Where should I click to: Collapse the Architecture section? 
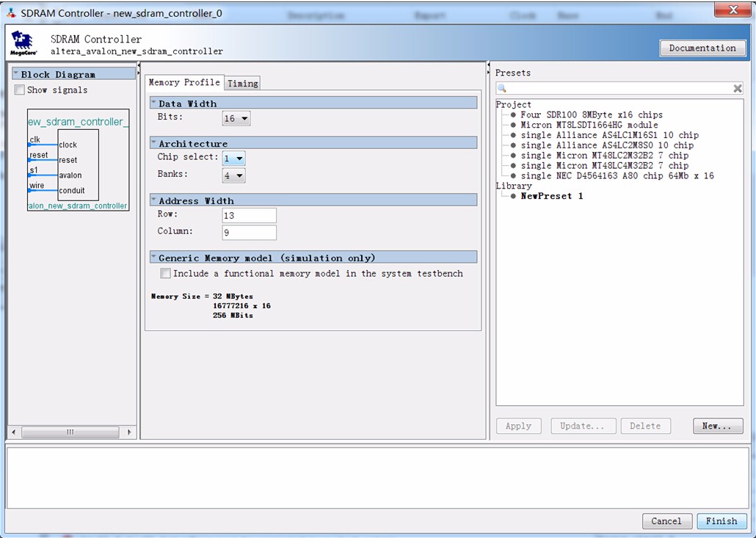pos(154,142)
